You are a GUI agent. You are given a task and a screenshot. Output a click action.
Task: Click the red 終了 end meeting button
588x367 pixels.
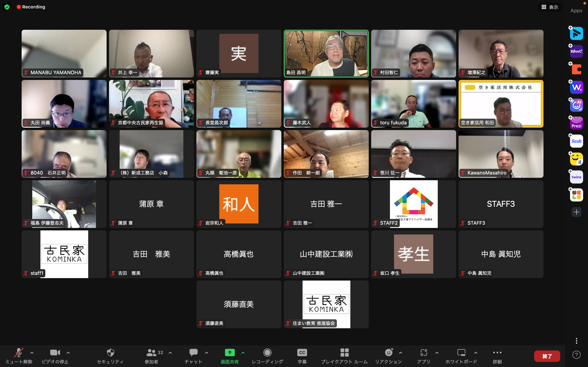[547, 356]
